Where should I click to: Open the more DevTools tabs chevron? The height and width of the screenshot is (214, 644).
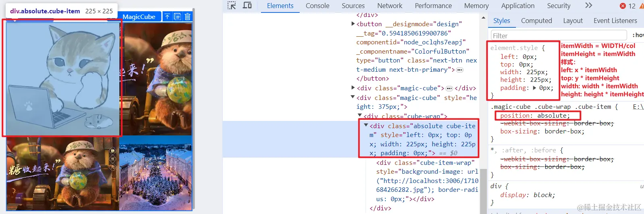588,6
